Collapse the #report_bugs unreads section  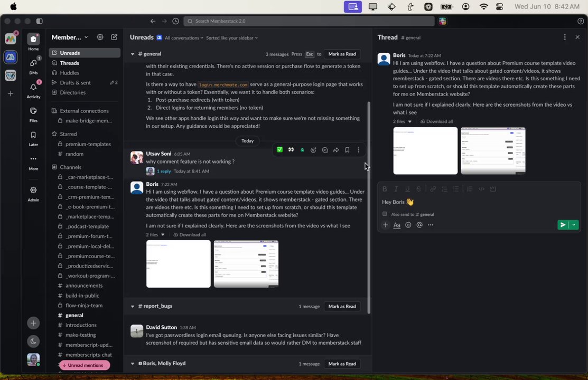tap(133, 306)
